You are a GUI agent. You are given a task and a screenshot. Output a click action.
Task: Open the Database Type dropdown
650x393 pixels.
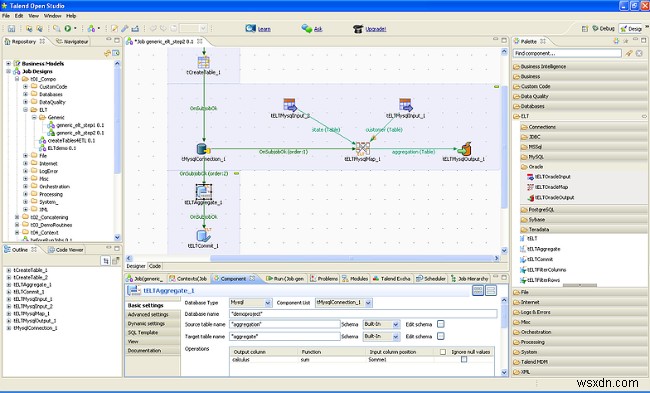point(267,303)
